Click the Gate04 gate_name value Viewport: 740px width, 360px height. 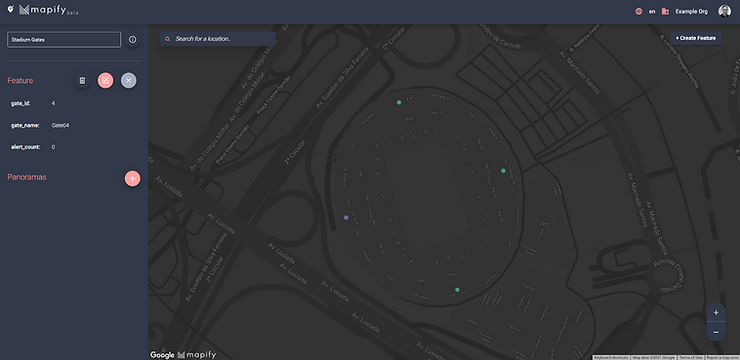(60, 126)
